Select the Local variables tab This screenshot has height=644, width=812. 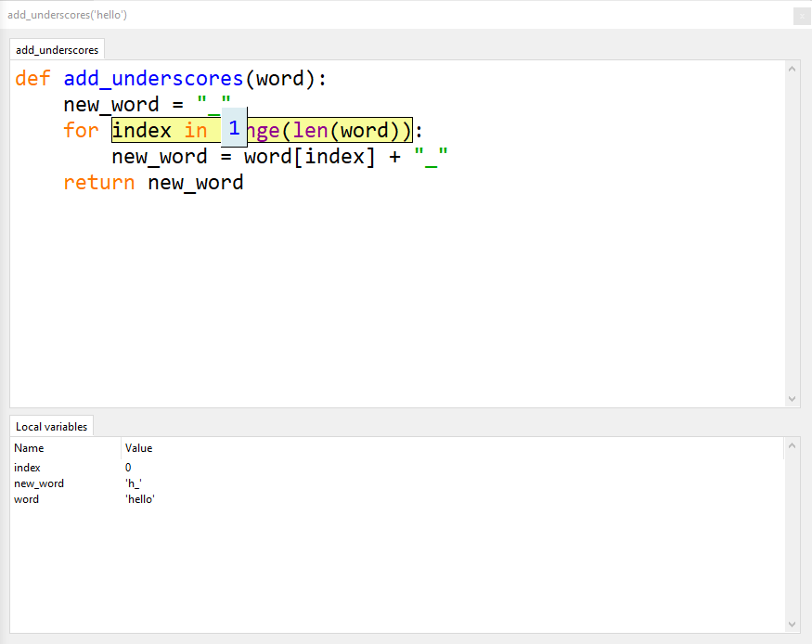(51, 427)
